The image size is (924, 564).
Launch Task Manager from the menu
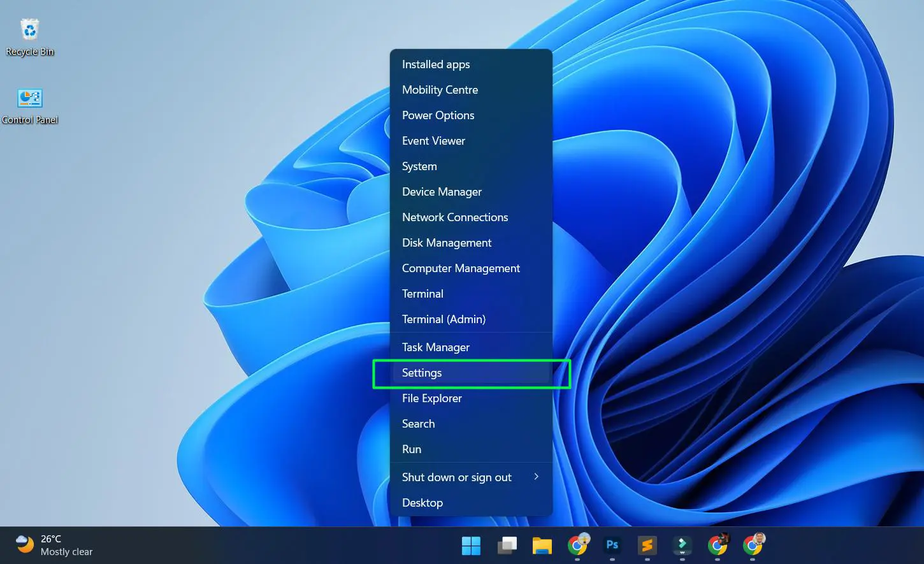[x=435, y=347]
